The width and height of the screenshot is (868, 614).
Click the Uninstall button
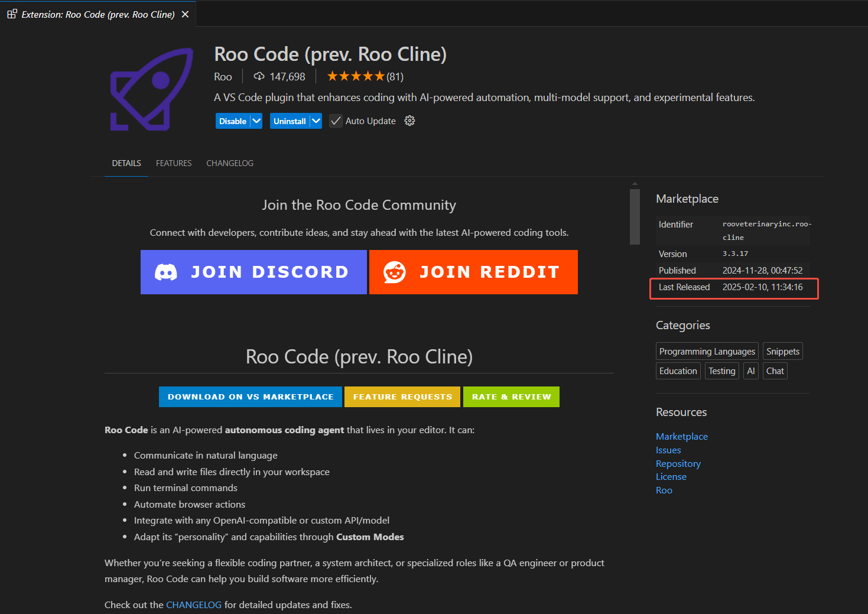tap(290, 121)
